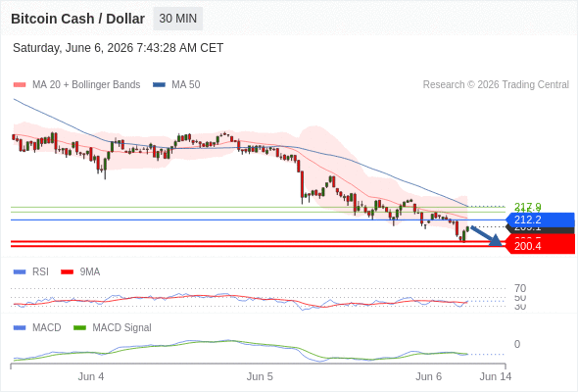Click the Jun 6 date axis label

point(429,377)
